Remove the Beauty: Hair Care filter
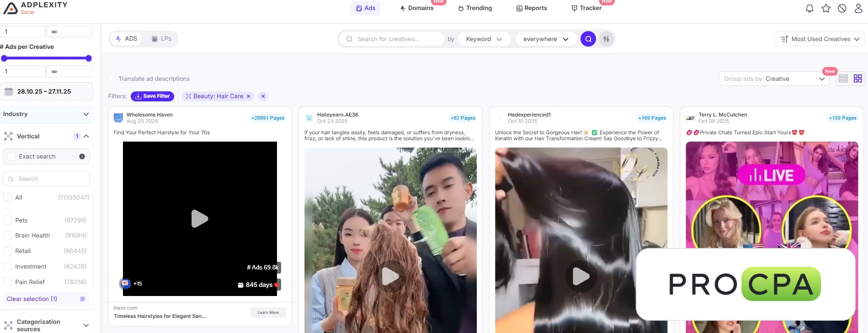The height and width of the screenshot is (333, 868). [x=249, y=96]
